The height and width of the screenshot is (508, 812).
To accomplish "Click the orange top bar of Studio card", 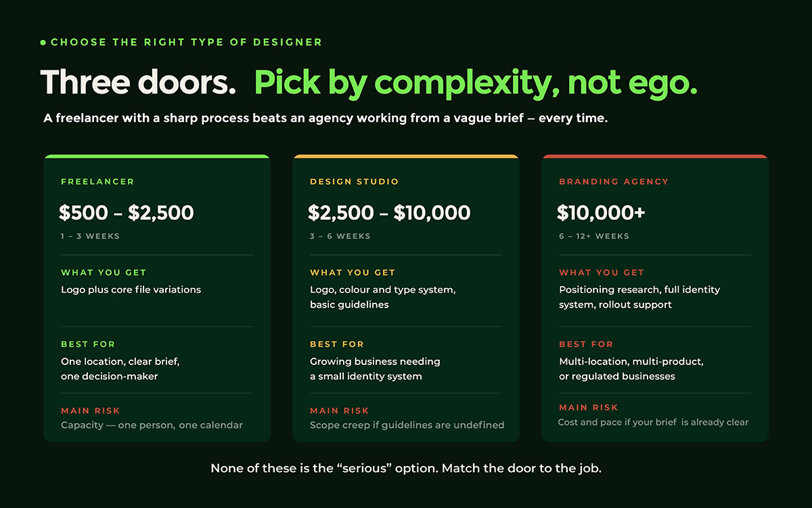I will (406, 156).
